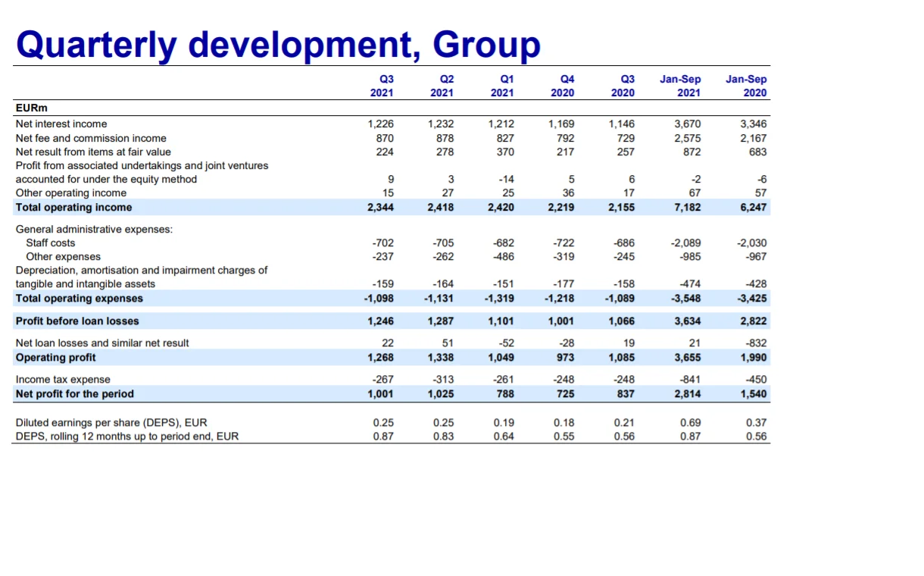Screen dimensions: 924x576
Task: Click the 2,814 net profit value
Action: [x=687, y=393]
